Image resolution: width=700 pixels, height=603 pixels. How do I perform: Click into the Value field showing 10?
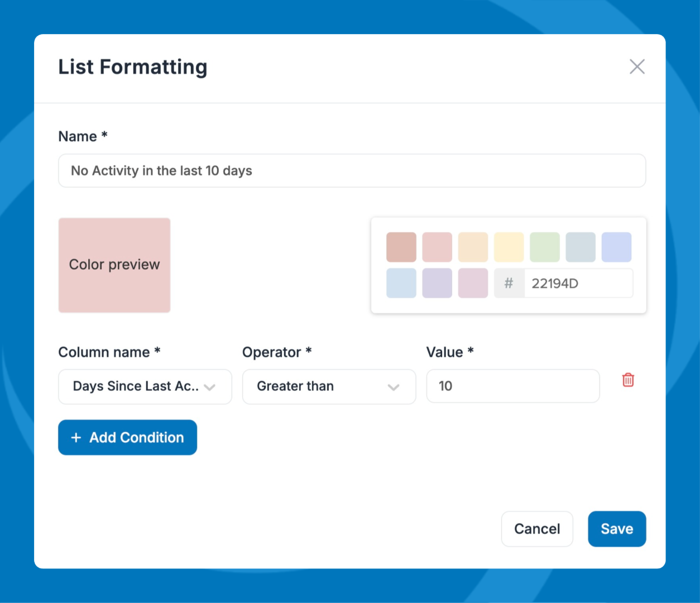pyautogui.click(x=512, y=386)
